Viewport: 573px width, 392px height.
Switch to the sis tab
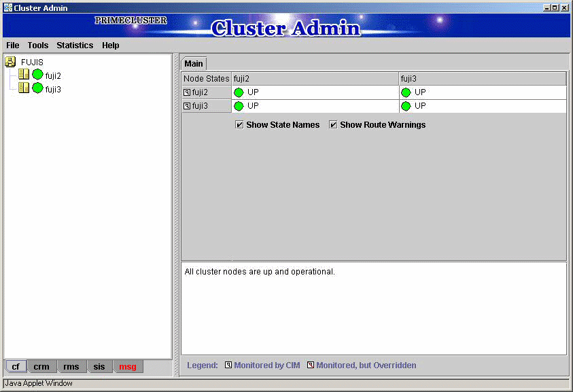(x=99, y=366)
